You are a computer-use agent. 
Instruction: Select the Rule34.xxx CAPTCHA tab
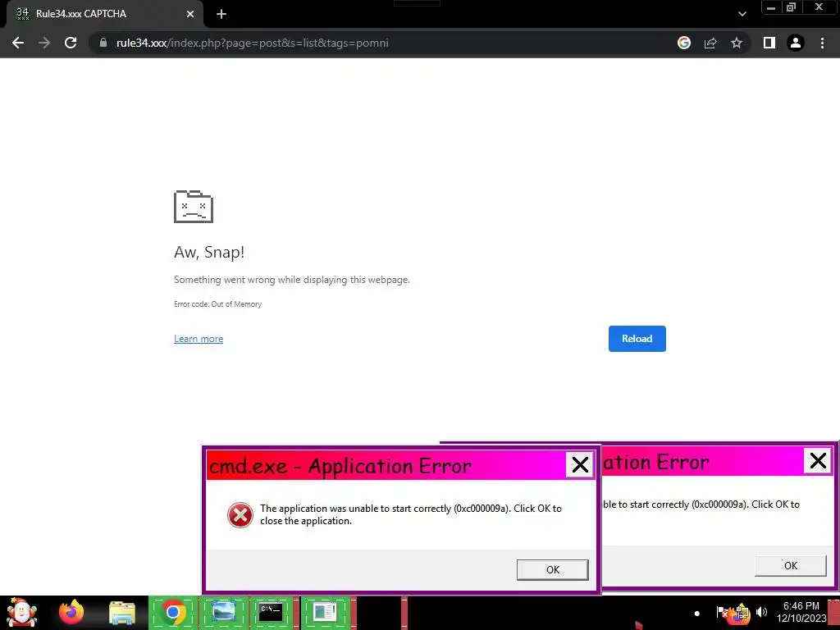point(104,14)
